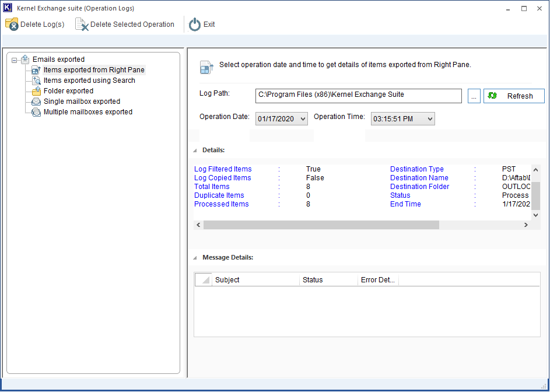Image resolution: width=550 pixels, height=392 pixels.
Task: Click the Duplicate Items value 0
Action: [308, 195]
